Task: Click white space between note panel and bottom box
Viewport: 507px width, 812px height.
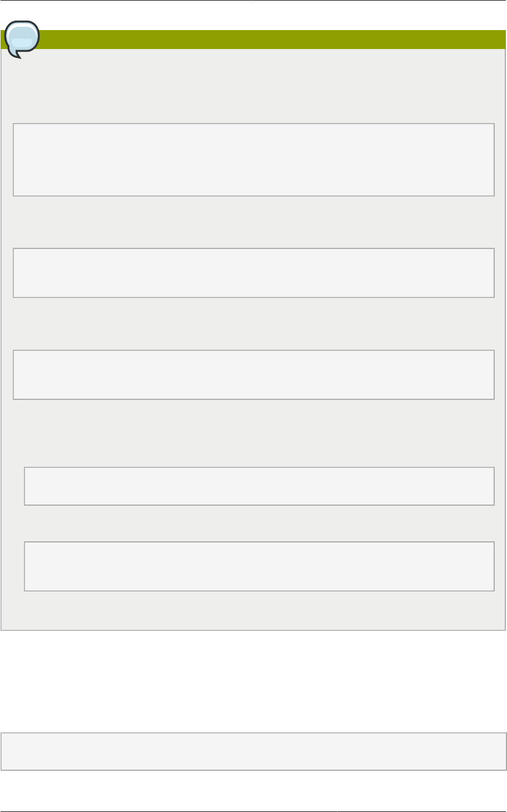Action: tap(253, 681)
